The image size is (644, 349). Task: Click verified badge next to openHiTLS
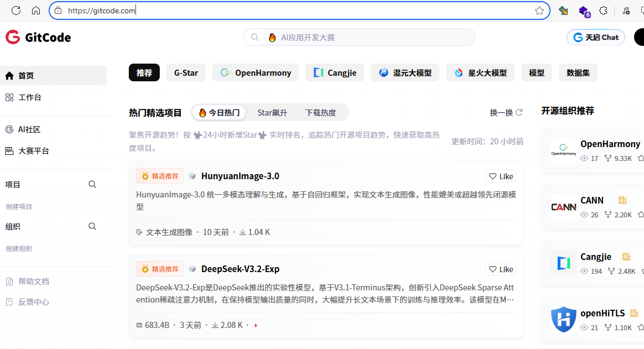coord(634,313)
